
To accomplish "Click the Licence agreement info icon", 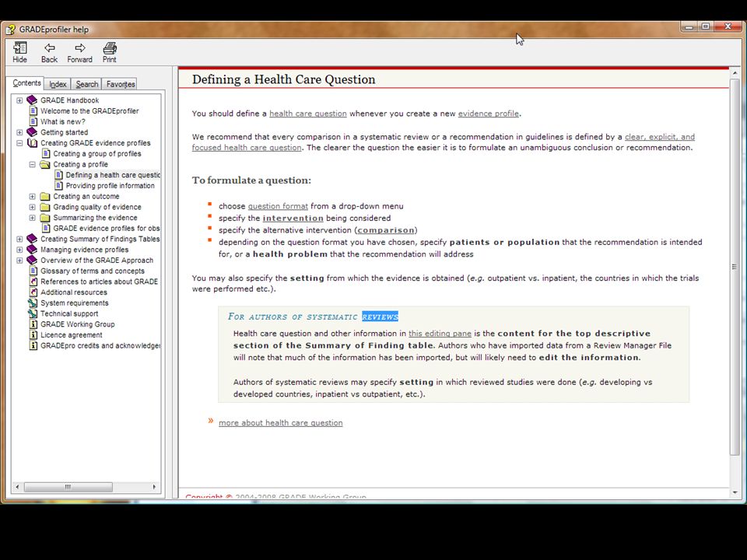I will 33,334.
